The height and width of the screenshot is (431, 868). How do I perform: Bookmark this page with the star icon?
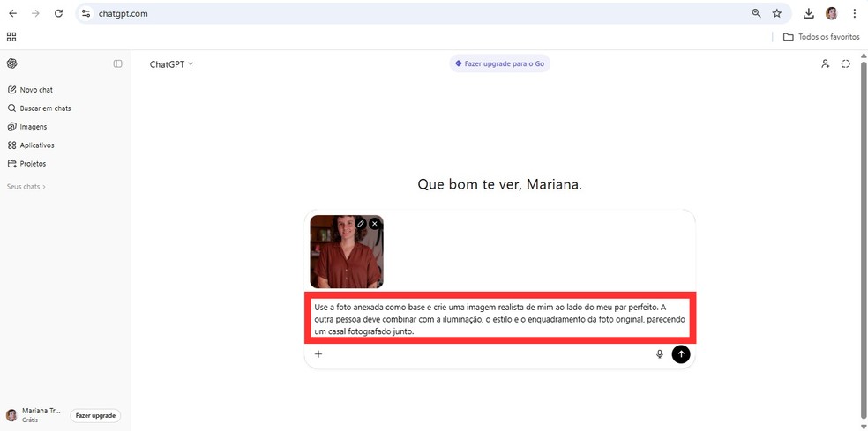[777, 14]
